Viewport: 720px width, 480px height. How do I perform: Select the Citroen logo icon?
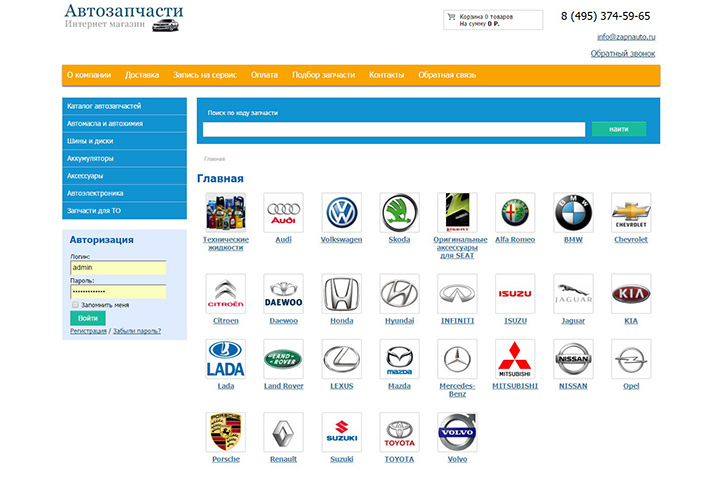pos(225,294)
